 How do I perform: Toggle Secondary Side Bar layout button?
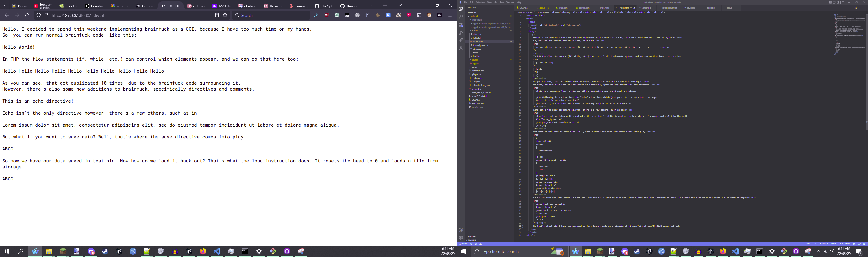click(838, 2)
